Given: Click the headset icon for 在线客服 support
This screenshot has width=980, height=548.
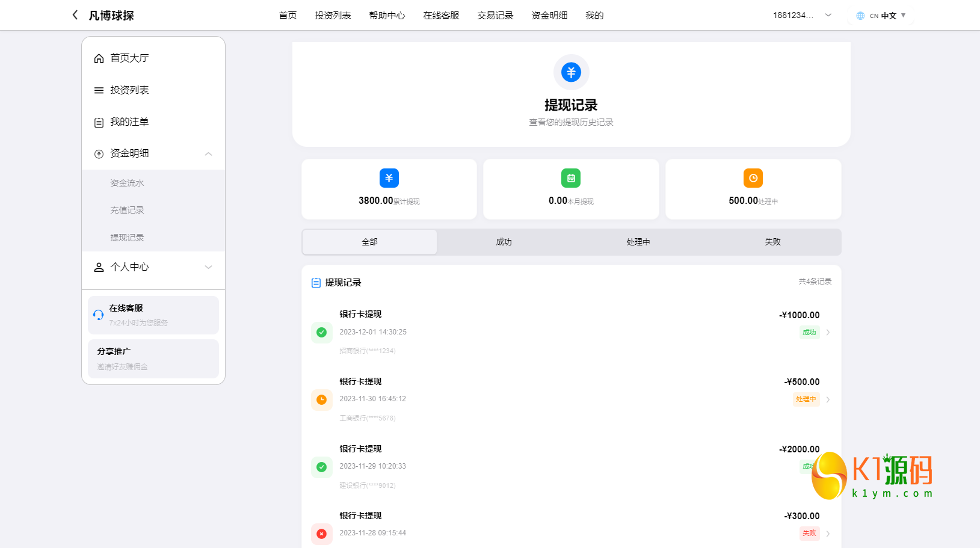Looking at the screenshot, I should [98, 315].
